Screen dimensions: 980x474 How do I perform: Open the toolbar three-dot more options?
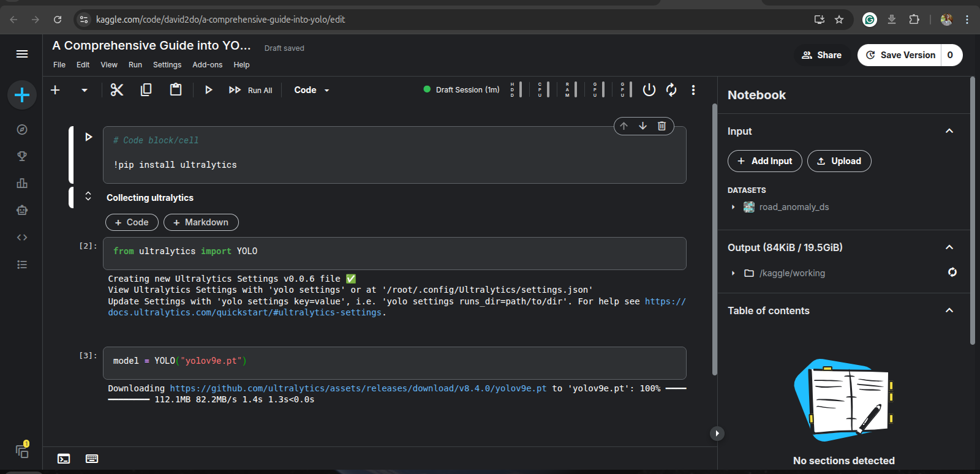693,90
